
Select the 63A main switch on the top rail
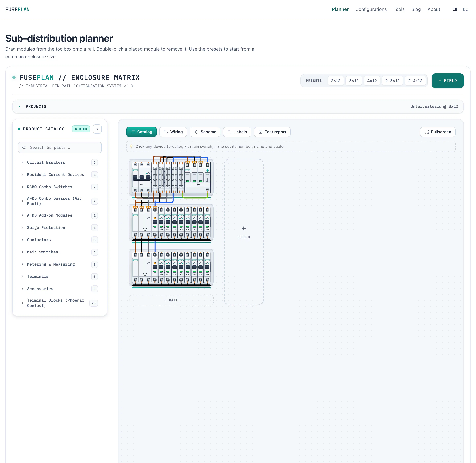coord(142,177)
